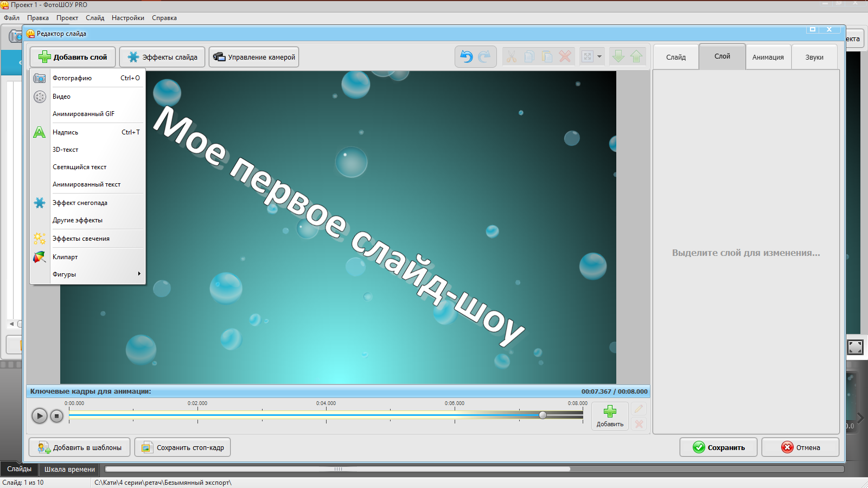Switch to Шкала времени bottom tab
Screen dimensions: 868x488
tap(69, 470)
